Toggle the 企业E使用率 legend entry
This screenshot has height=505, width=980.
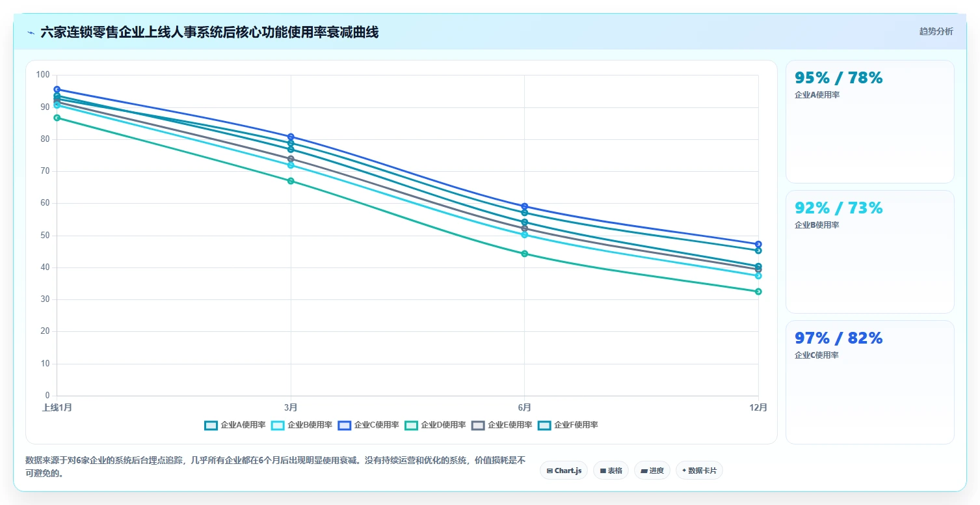click(502, 425)
